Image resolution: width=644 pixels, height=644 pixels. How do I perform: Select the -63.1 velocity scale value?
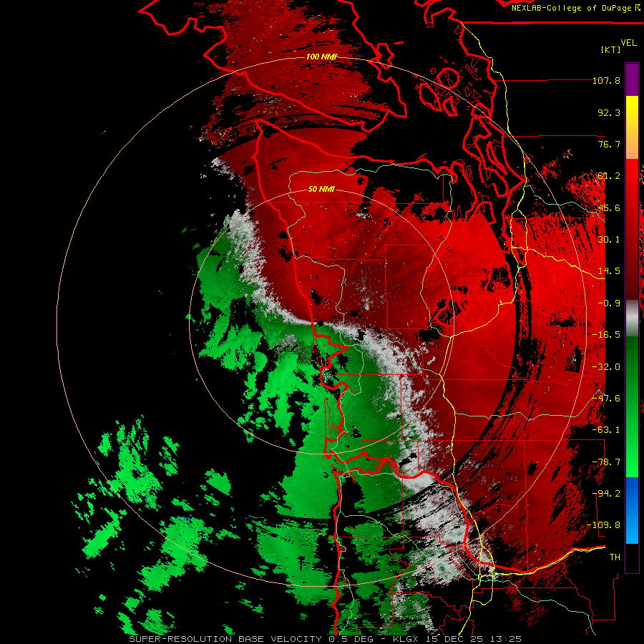tap(606, 430)
